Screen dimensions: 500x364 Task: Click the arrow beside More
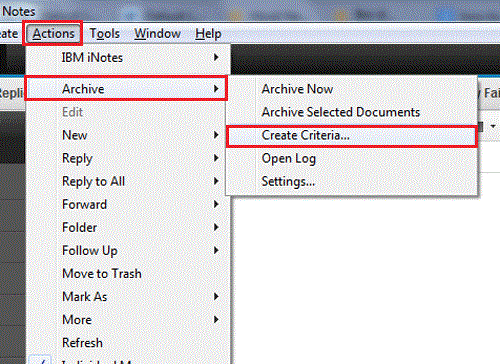pos(216,320)
